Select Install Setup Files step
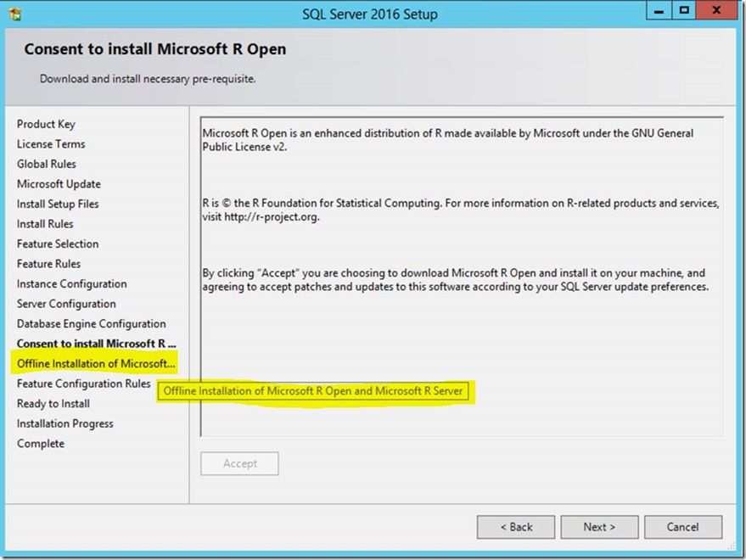746x560 pixels. (58, 204)
